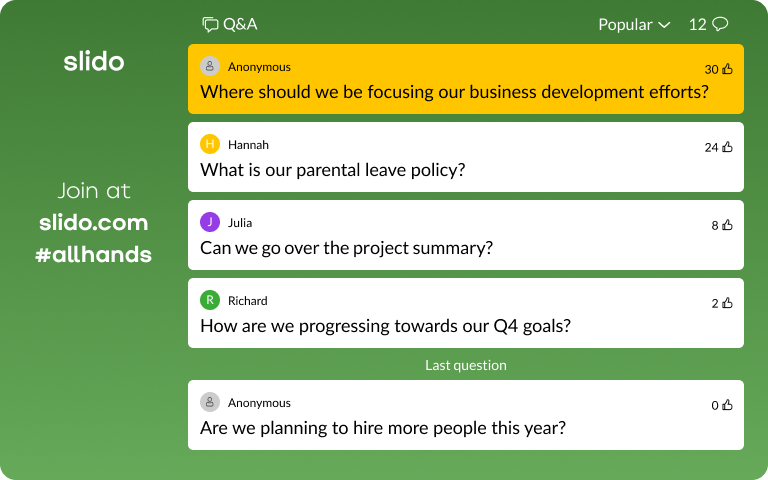Viewport: 768px width, 480px height.
Task: Click the Q&A speech bubbles icon
Action: pyautogui.click(x=210, y=24)
